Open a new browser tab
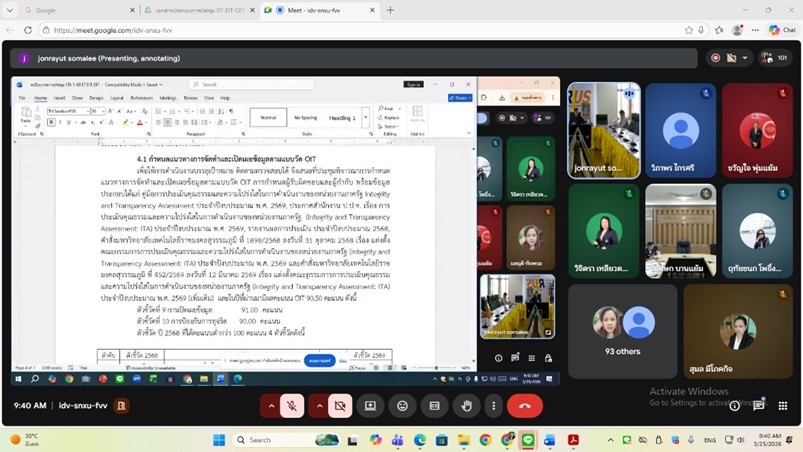 pyautogui.click(x=390, y=10)
